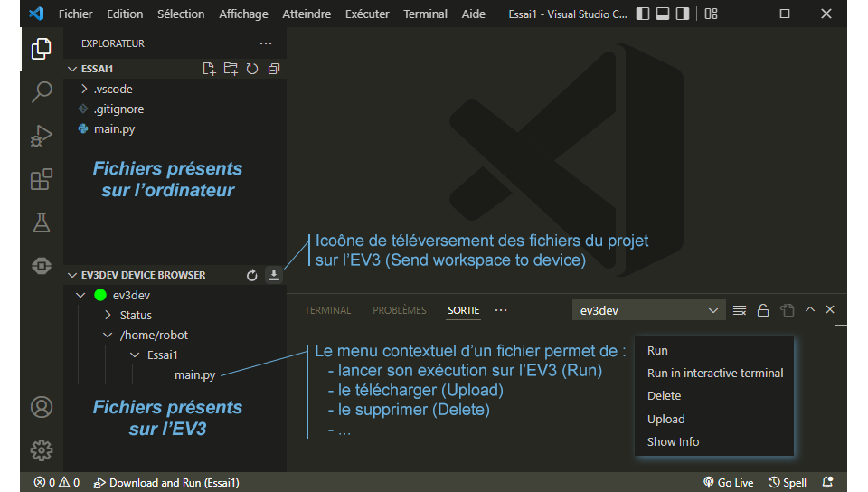Clear the output panel
This screenshot has height=492, width=868.
click(x=740, y=310)
